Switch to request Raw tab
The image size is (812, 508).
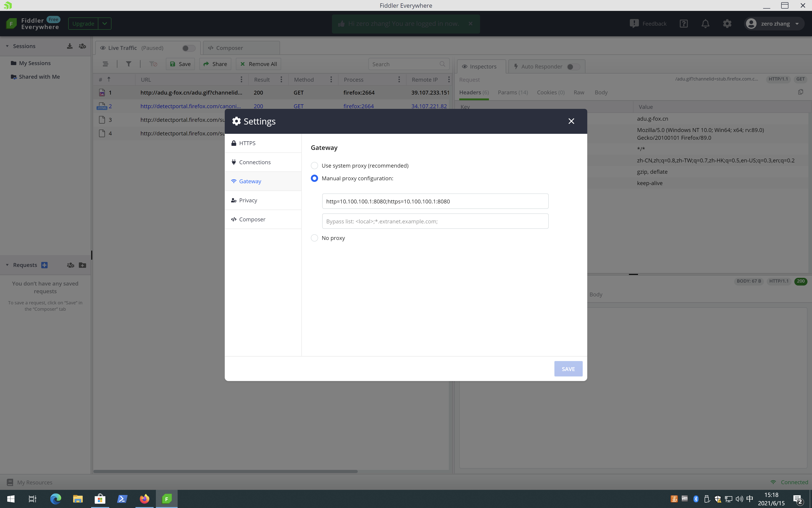(579, 92)
